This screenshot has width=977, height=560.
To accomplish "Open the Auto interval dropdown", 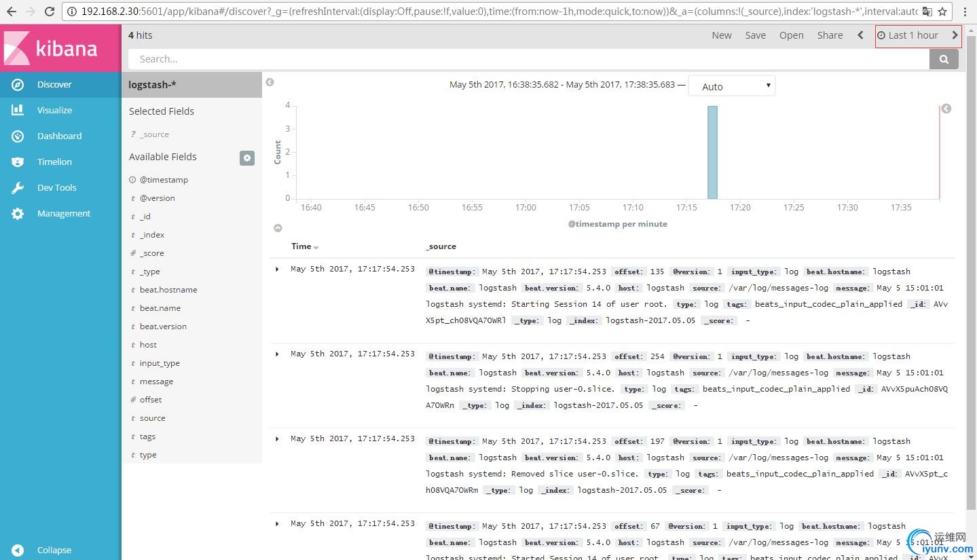I will pos(732,86).
